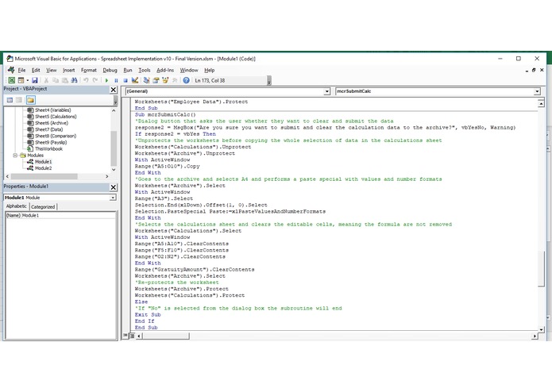Click the Reset stop icon
This screenshot has width=552, height=392.
click(x=125, y=80)
